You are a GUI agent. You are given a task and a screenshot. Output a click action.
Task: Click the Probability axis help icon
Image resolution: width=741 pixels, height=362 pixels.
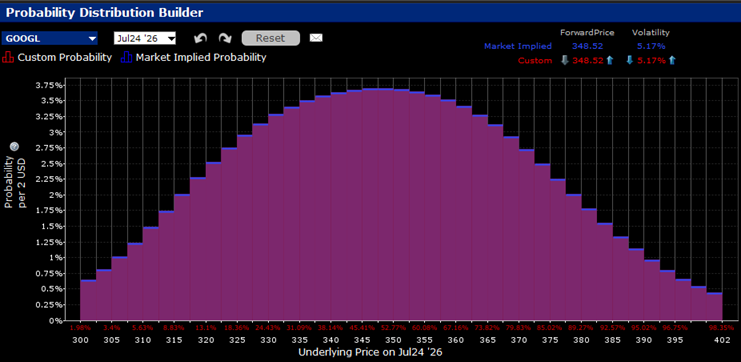[x=14, y=146]
